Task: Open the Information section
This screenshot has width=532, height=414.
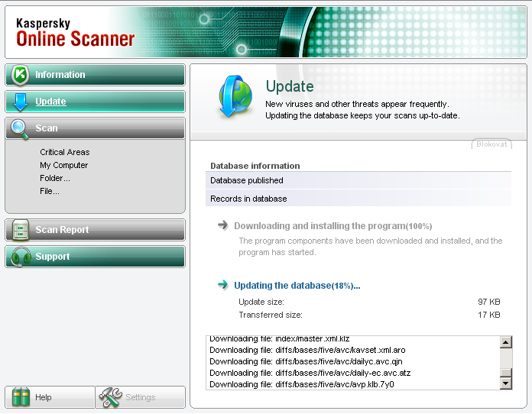Action: (95, 75)
